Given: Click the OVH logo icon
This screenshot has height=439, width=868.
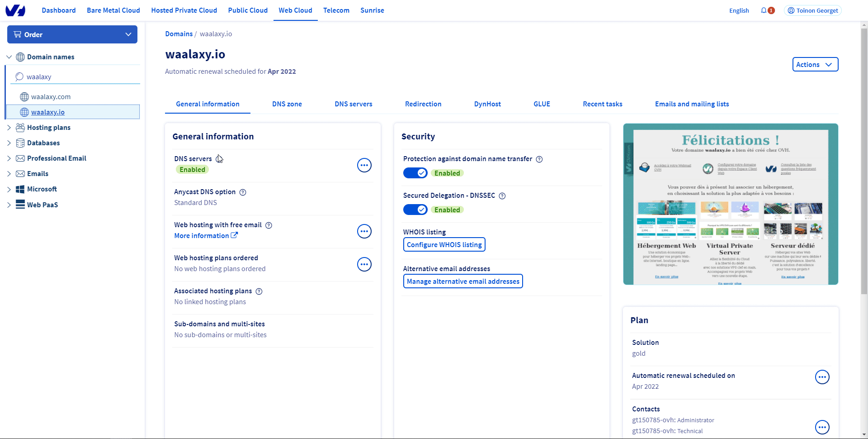Looking at the screenshot, I should tap(15, 10).
